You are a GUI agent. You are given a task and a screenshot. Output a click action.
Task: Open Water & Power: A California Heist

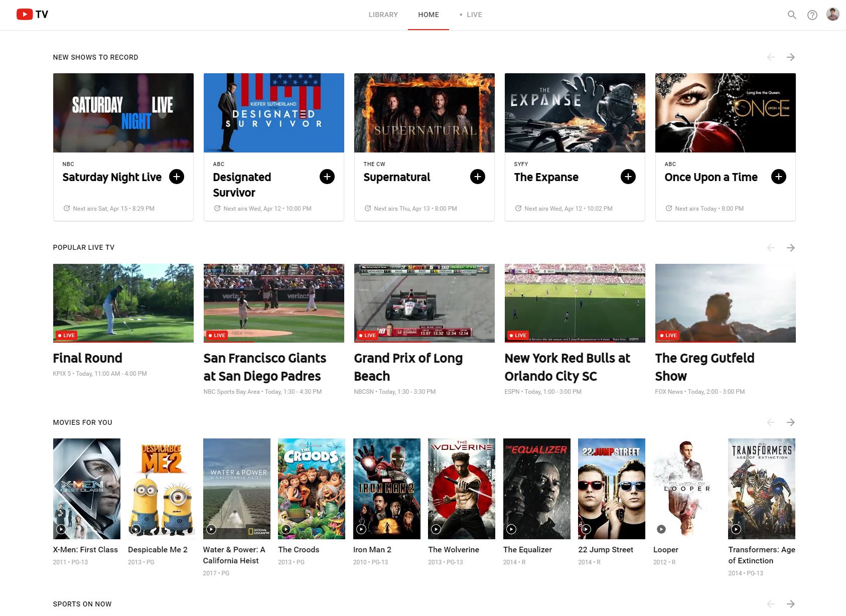pos(234,555)
